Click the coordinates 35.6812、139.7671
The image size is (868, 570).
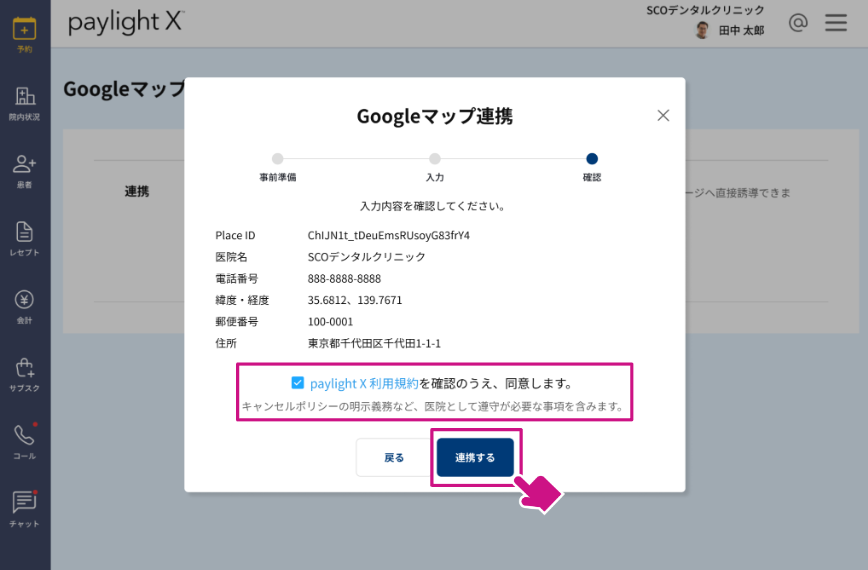(x=355, y=300)
